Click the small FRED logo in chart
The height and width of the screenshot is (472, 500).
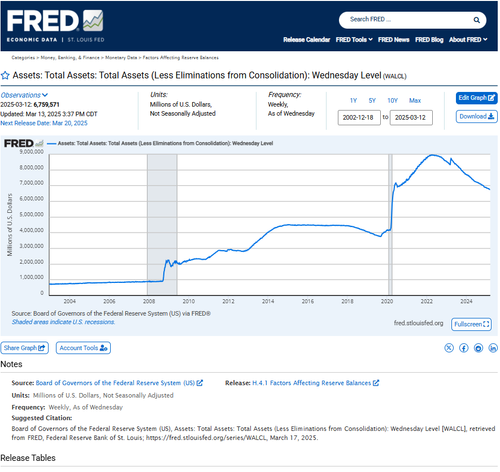coord(23,143)
